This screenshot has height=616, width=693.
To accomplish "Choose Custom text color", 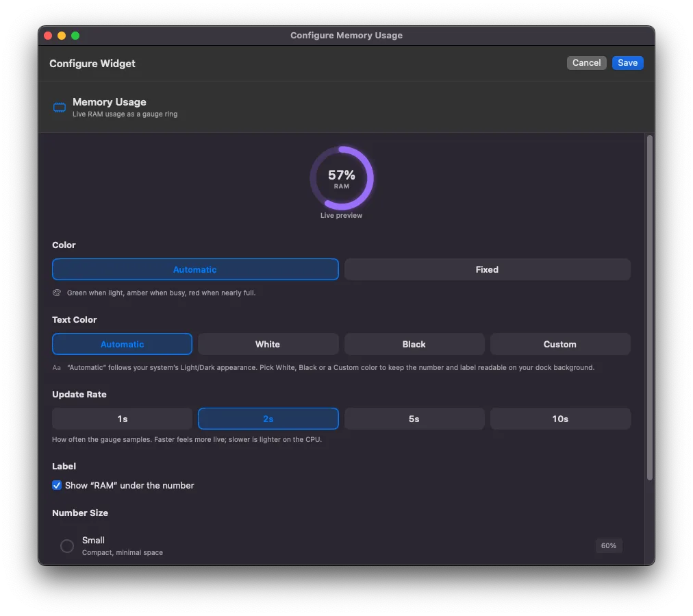I will point(560,344).
